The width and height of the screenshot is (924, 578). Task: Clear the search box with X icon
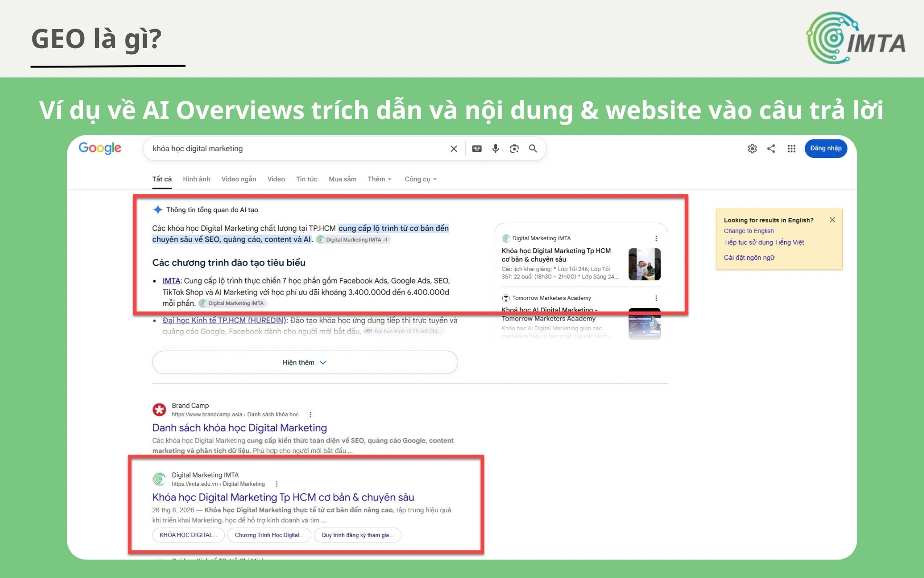[x=453, y=148]
